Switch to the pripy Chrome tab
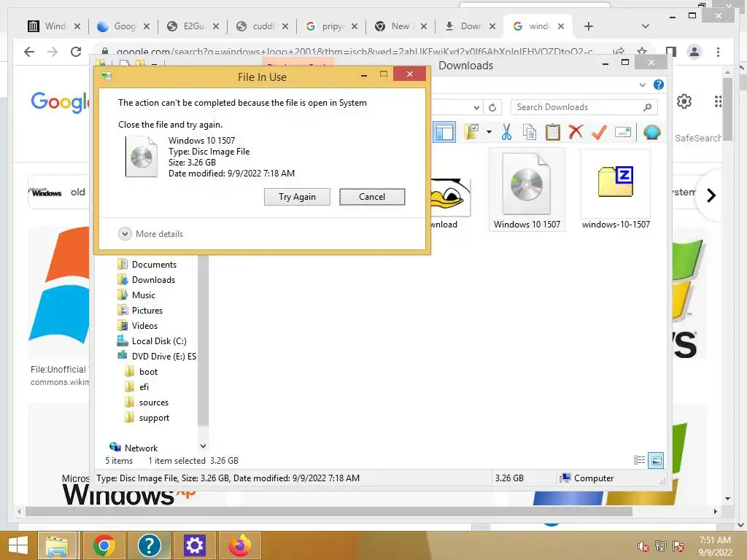The image size is (747, 560). [x=331, y=26]
